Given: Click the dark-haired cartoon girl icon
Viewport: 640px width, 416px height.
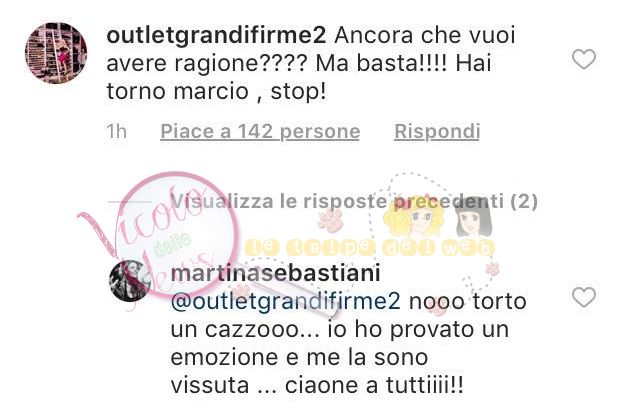Looking at the screenshot, I should (x=473, y=218).
